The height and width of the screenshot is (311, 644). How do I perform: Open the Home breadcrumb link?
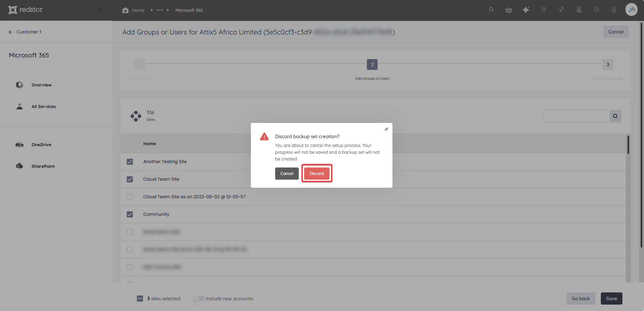point(138,10)
